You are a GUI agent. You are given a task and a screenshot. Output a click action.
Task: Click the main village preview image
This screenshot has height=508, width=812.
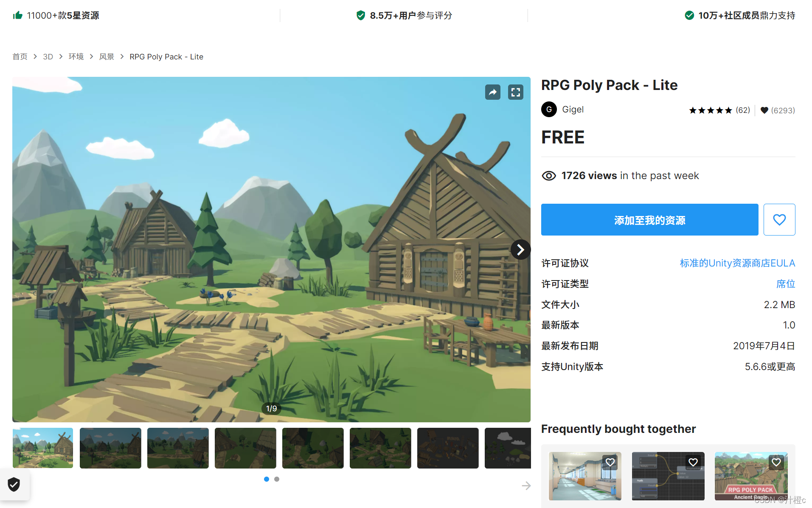271,250
